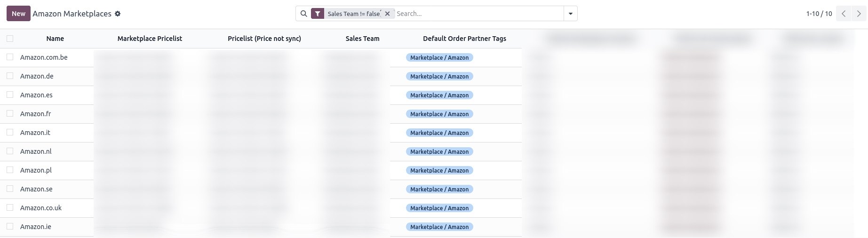
Task: Click the 1-10 / 10 pager counter
Action: coord(819,14)
